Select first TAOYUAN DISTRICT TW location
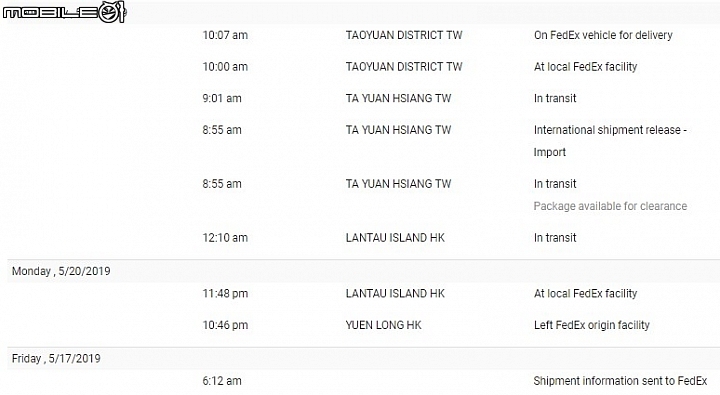Image resolution: width=720 pixels, height=395 pixels. pyautogui.click(x=404, y=35)
